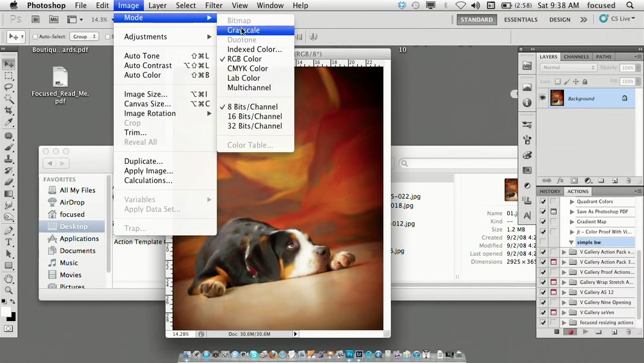The image size is (644, 363).
Task: Hide the Background layer eye icon
Action: 543,98
